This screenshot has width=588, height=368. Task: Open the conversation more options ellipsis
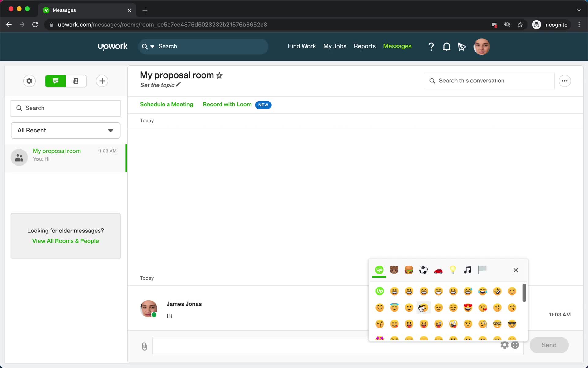(565, 81)
